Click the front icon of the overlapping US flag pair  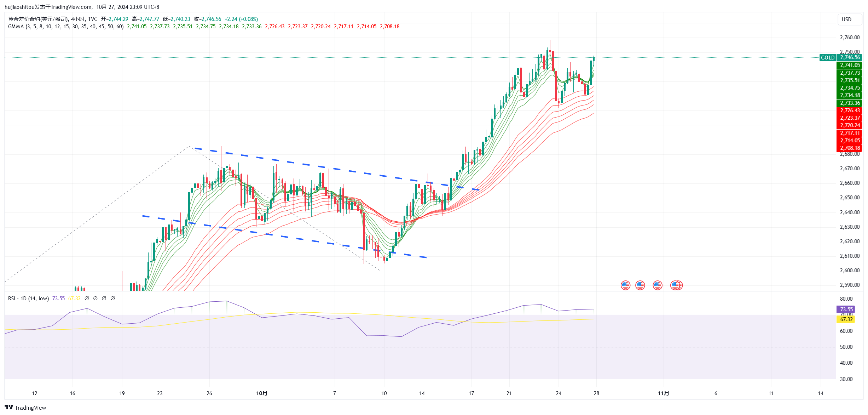[x=675, y=285]
